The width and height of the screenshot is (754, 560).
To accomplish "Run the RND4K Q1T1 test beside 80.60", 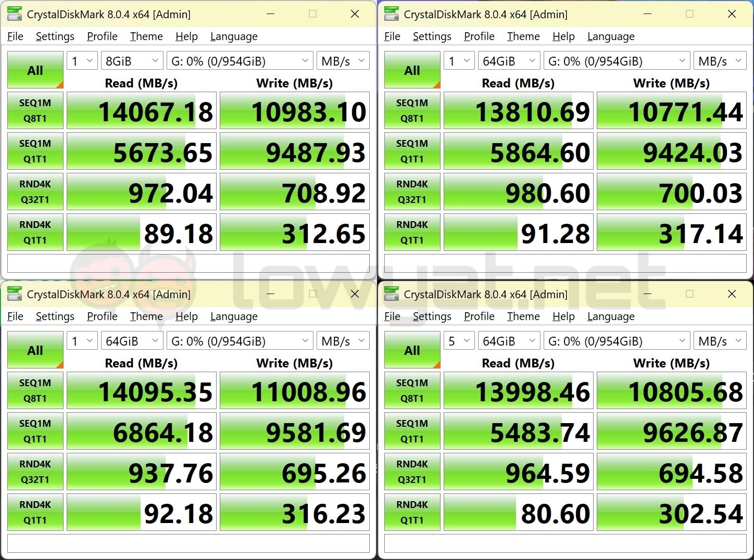I will (412, 512).
